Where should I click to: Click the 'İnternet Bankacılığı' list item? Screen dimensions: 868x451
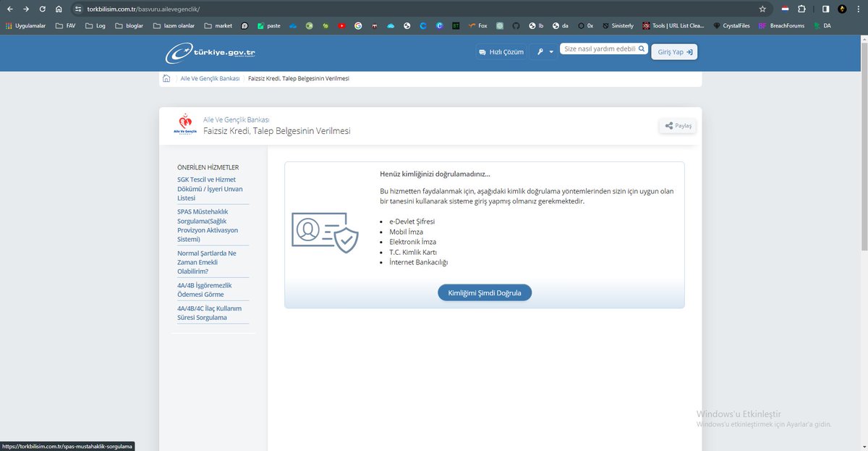(419, 262)
